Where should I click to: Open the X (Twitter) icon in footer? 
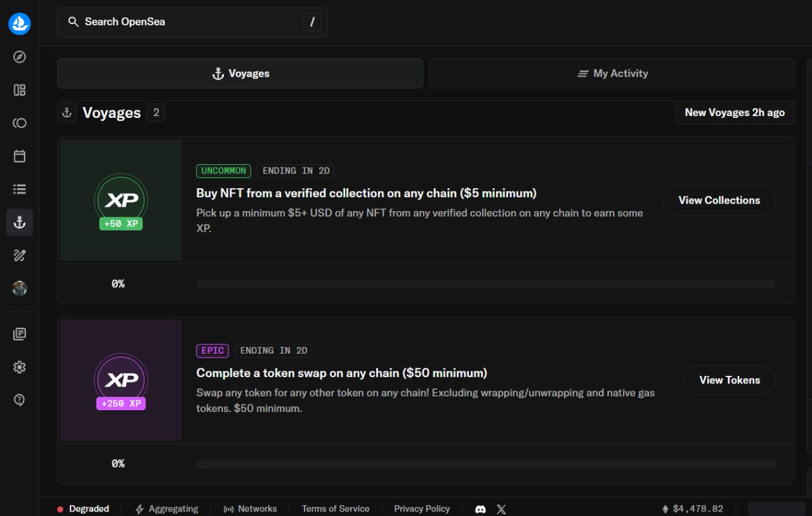(501, 509)
